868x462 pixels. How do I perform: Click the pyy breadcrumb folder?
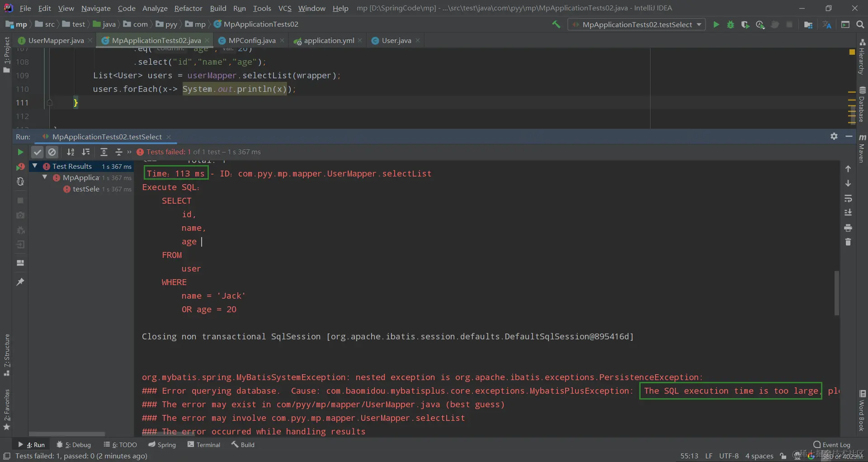[167, 24]
